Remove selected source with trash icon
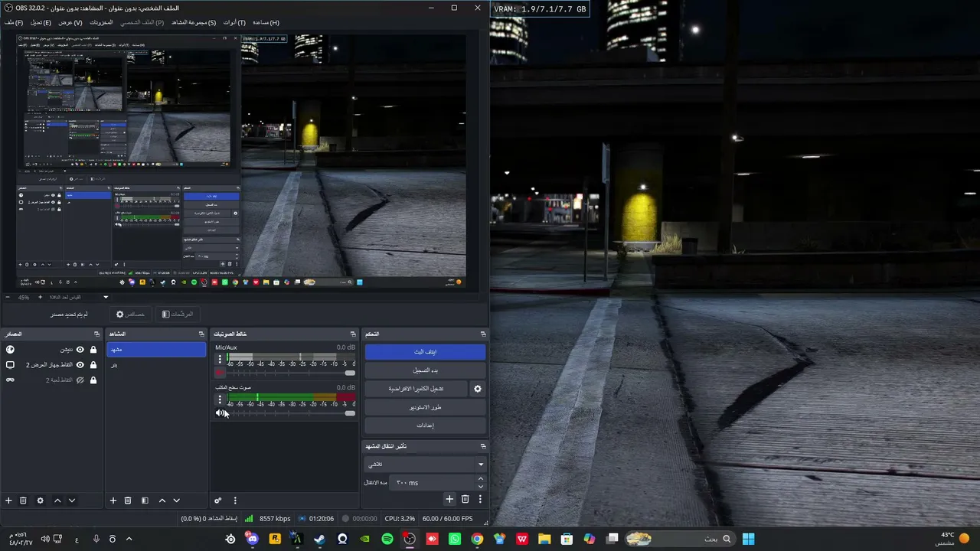The height and width of the screenshot is (551, 980). (23, 500)
